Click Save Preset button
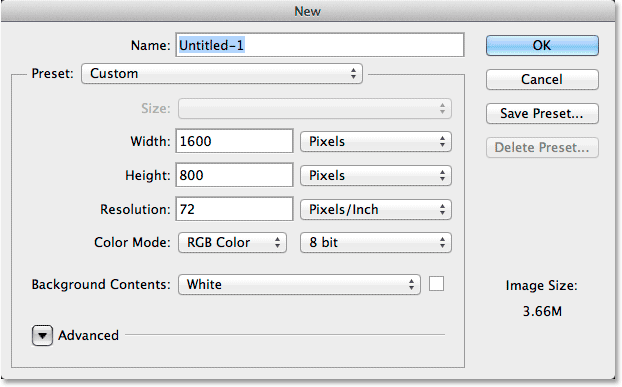This screenshot has width=622, height=387. click(542, 113)
